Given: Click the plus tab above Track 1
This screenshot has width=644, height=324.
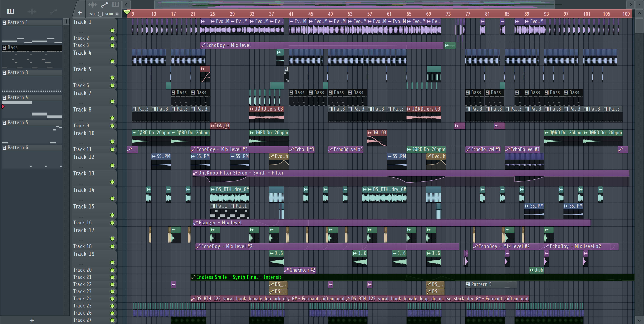Looking at the screenshot, I should coord(80,13).
